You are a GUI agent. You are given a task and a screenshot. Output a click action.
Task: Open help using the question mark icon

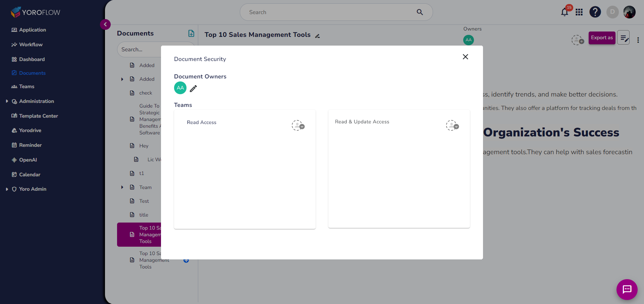(x=595, y=12)
